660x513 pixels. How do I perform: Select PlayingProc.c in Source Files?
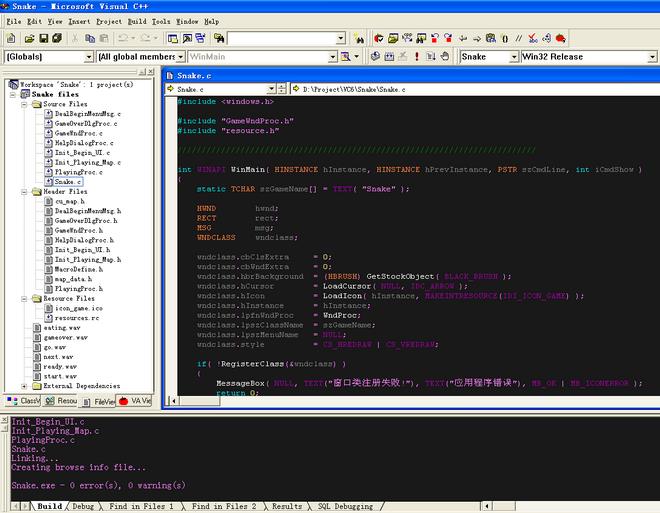click(x=78, y=172)
